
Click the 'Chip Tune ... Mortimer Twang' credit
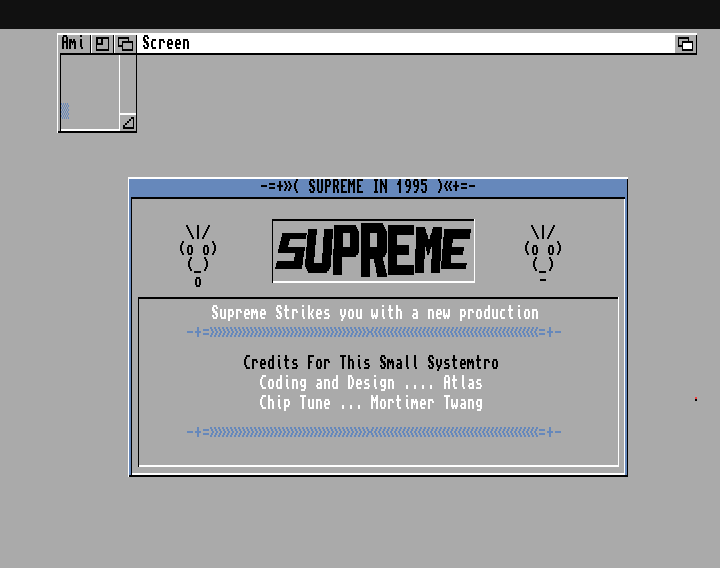pyautogui.click(x=370, y=403)
